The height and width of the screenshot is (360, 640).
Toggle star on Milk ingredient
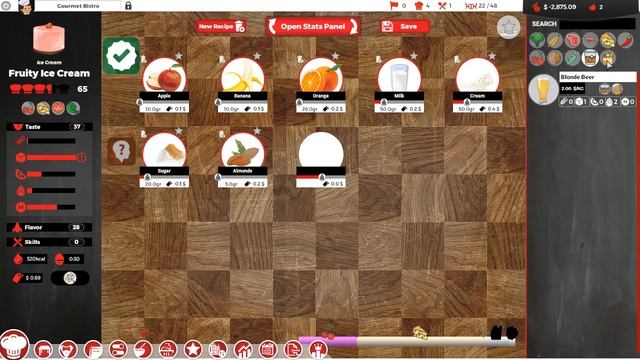point(414,56)
